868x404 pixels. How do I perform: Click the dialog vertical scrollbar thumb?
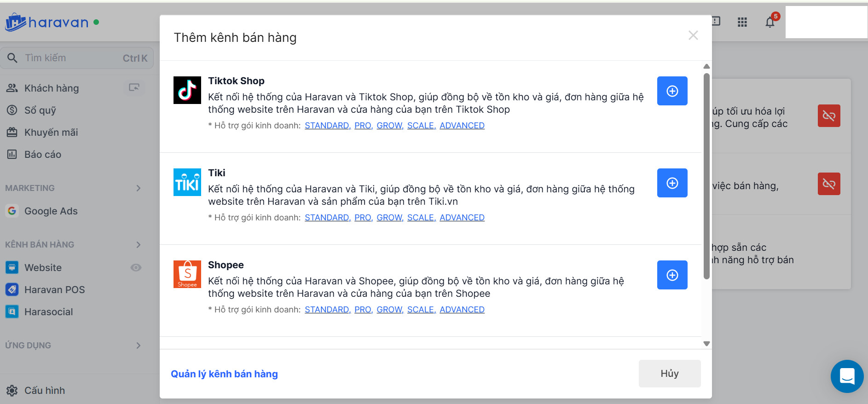pyautogui.click(x=706, y=176)
